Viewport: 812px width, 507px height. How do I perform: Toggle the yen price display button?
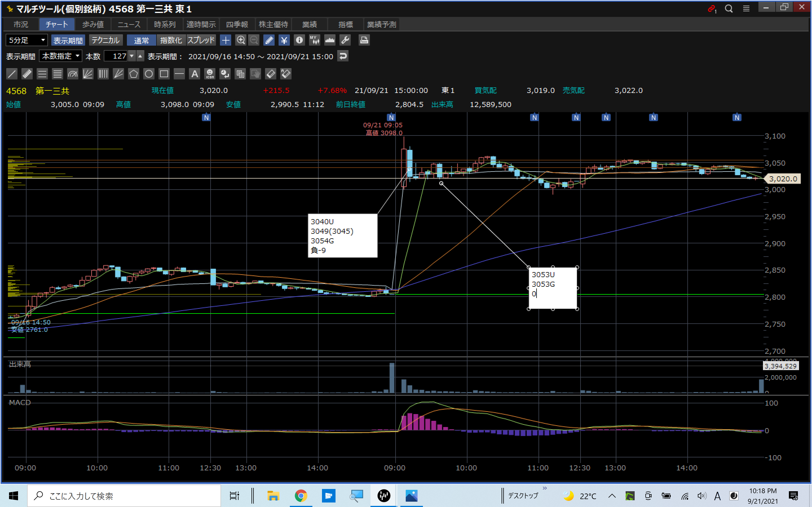point(284,40)
